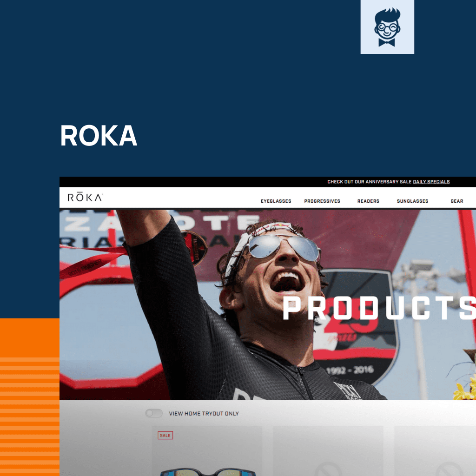Click the large ROKA heading title

pos(99,135)
